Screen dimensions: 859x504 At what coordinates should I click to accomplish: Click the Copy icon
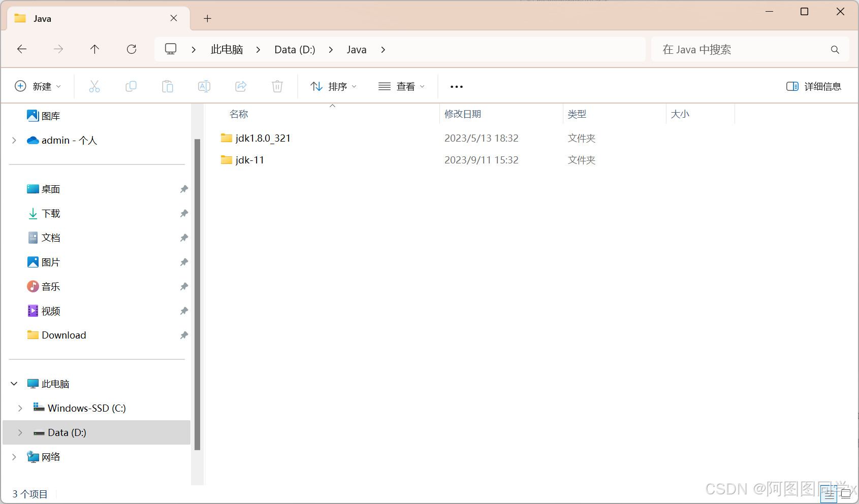tap(131, 86)
